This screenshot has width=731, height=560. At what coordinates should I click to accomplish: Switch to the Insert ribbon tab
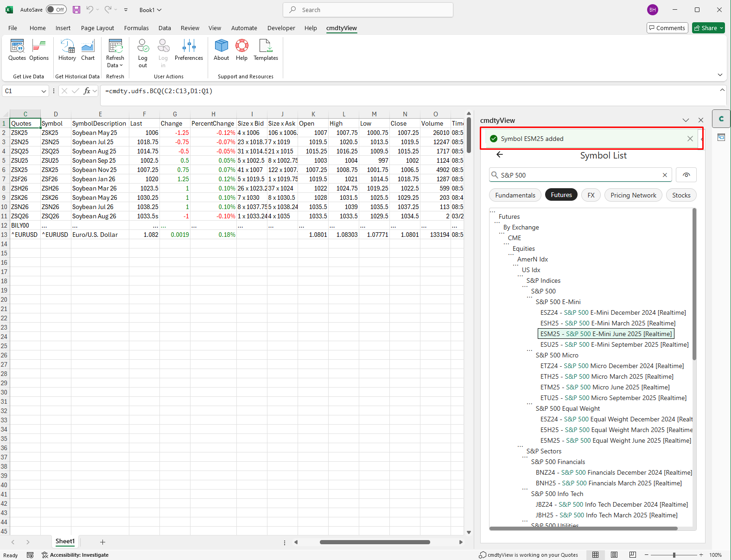pyautogui.click(x=63, y=28)
